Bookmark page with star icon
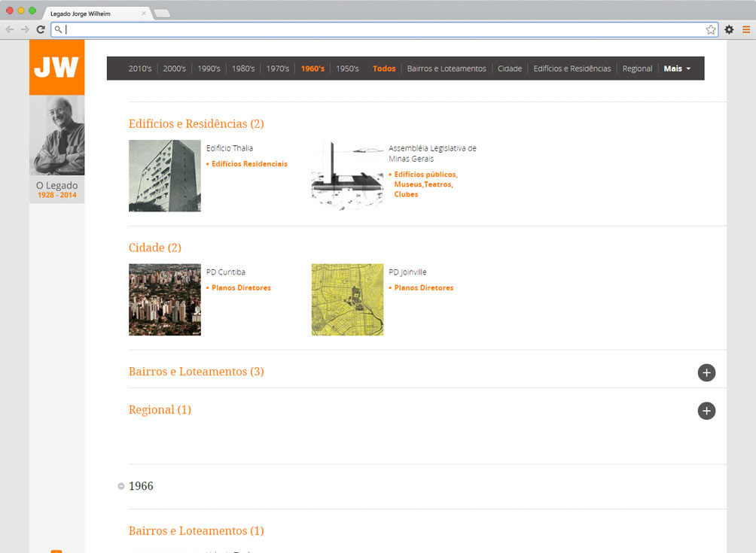The height and width of the screenshot is (553, 756). tap(711, 29)
